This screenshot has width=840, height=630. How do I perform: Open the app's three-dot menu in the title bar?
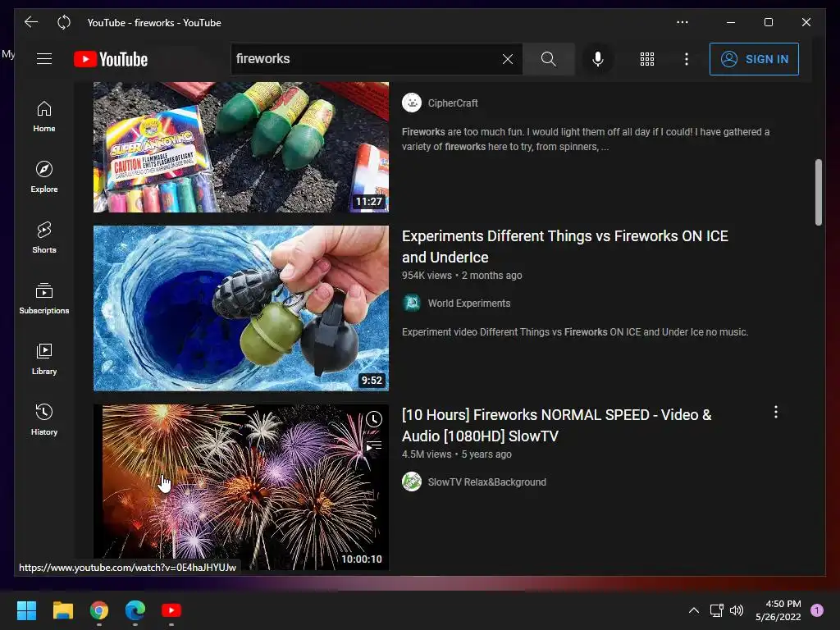click(x=682, y=22)
